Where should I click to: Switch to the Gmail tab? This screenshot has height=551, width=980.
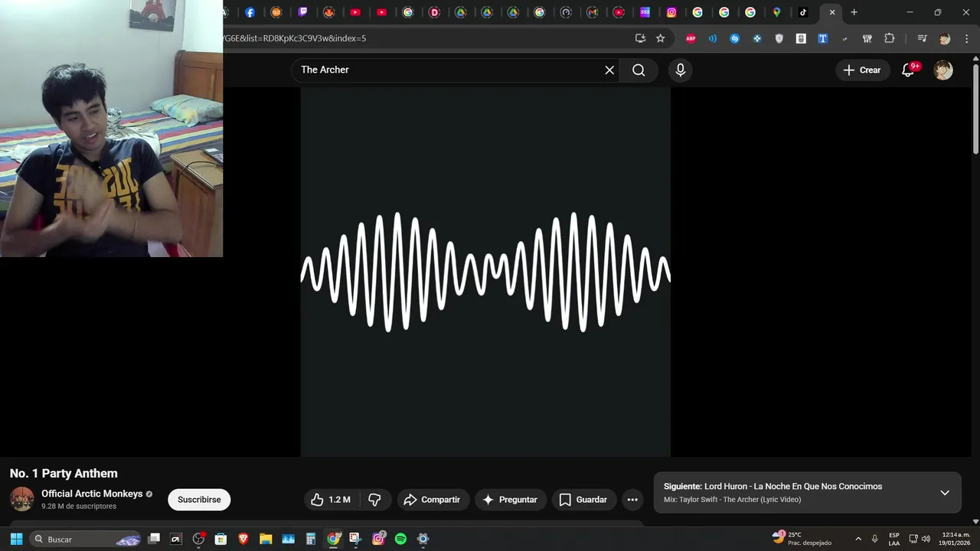click(x=592, y=12)
